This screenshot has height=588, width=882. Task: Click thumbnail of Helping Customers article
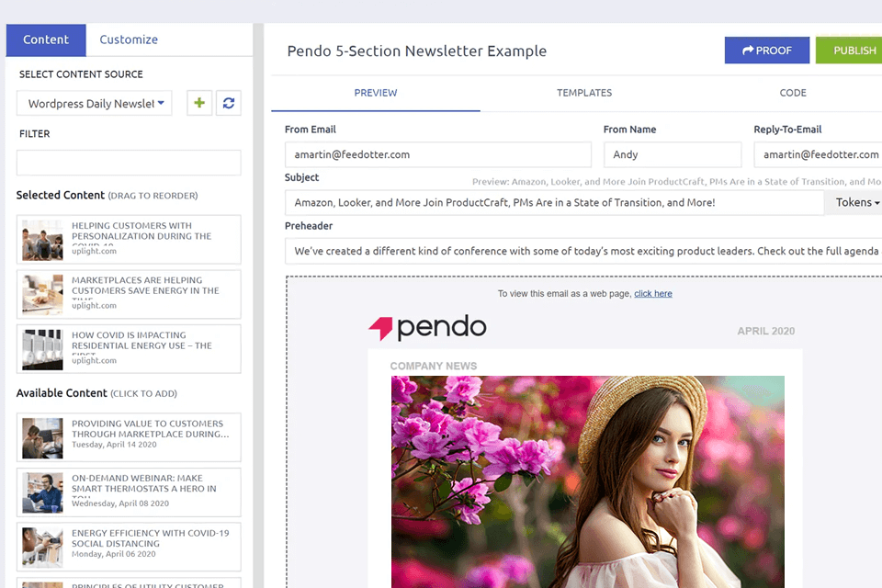pyautogui.click(x=43, y=241)
